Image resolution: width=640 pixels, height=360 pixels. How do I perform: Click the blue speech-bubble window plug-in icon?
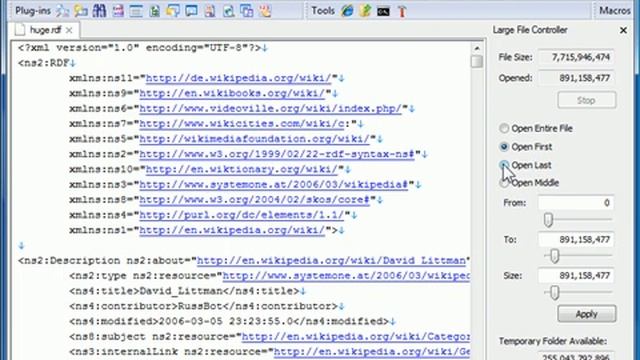(x=191, y=11)
